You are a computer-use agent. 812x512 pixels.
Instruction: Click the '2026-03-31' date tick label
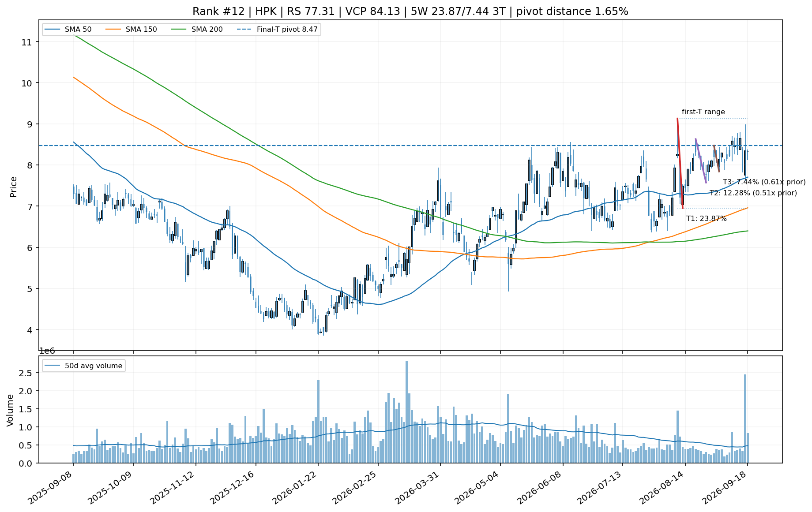point(416,487)
